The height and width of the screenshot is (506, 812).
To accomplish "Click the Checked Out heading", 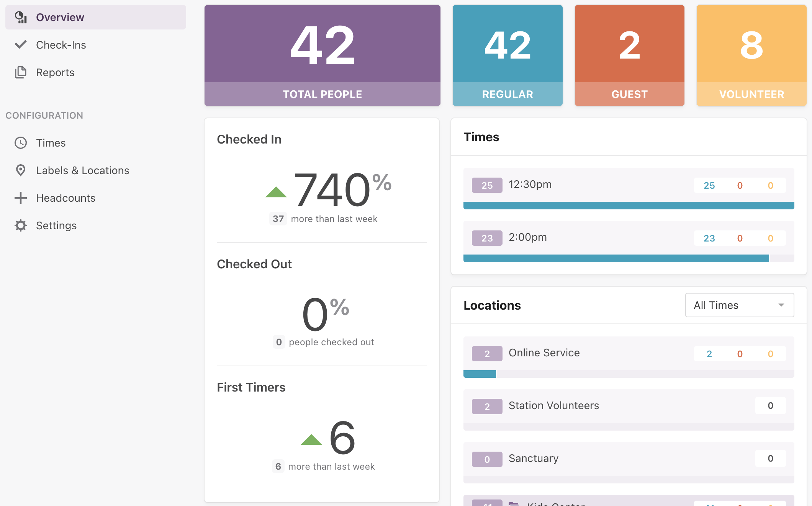I will coord(254,264).
